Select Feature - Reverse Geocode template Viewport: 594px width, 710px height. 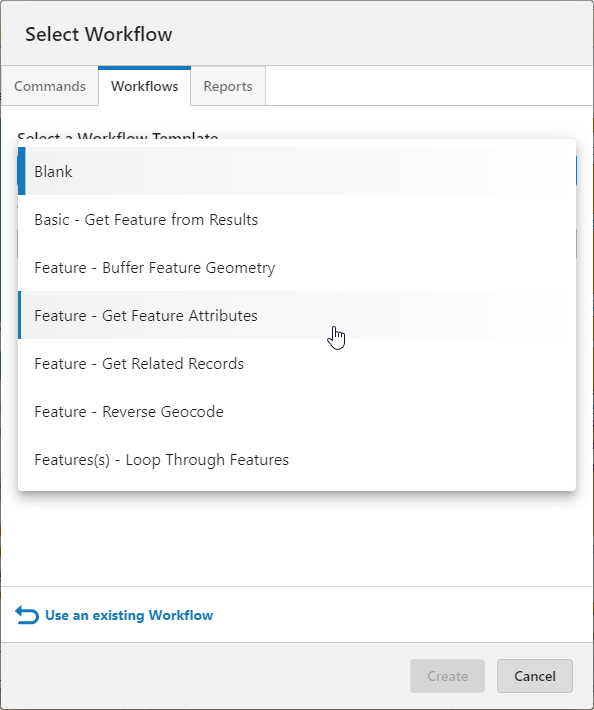coord(297,412)
